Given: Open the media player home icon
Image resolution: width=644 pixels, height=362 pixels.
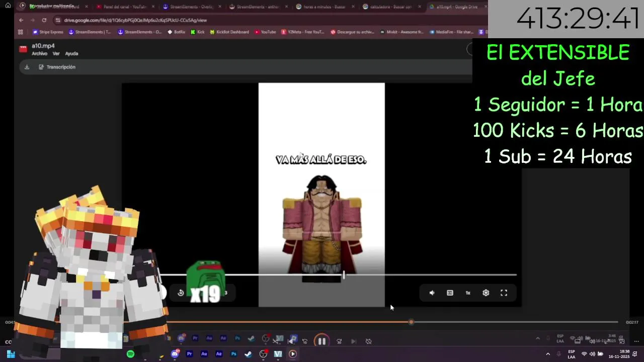Looking at the screenshot, I should pyautogui.click(x=8, y=6).
